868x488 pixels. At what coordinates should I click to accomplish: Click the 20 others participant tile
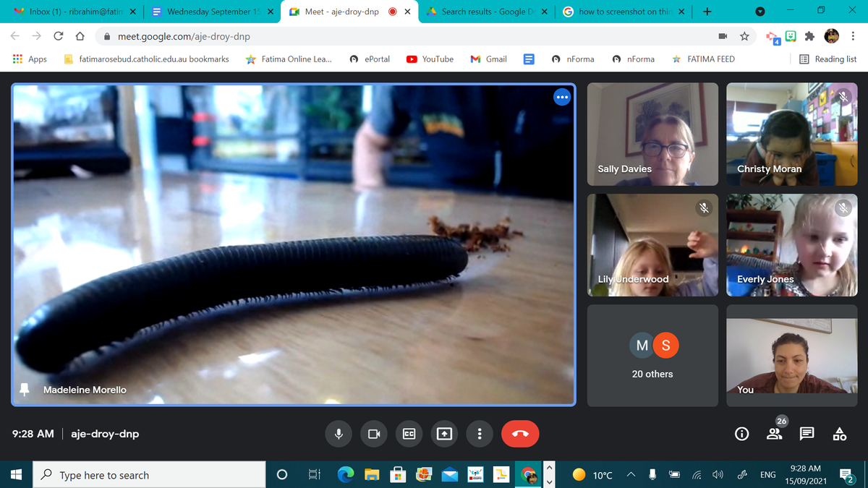652,355
